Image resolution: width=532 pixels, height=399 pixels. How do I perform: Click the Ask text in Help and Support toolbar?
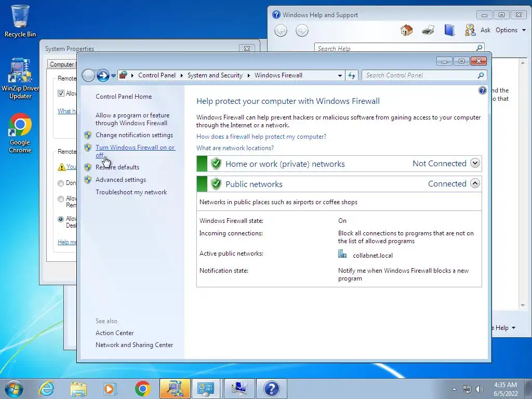[485, 30]
